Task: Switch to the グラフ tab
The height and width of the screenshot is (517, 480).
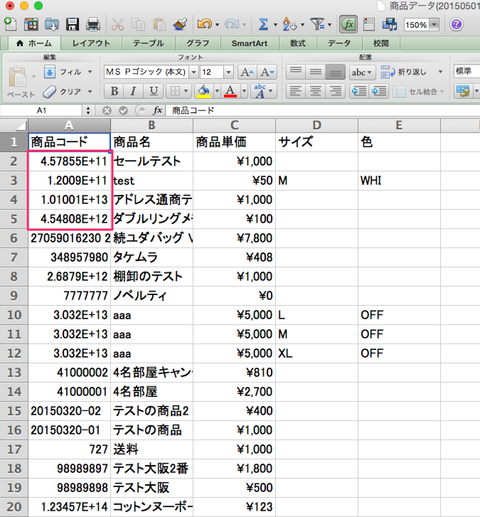Action: point(198,43)
